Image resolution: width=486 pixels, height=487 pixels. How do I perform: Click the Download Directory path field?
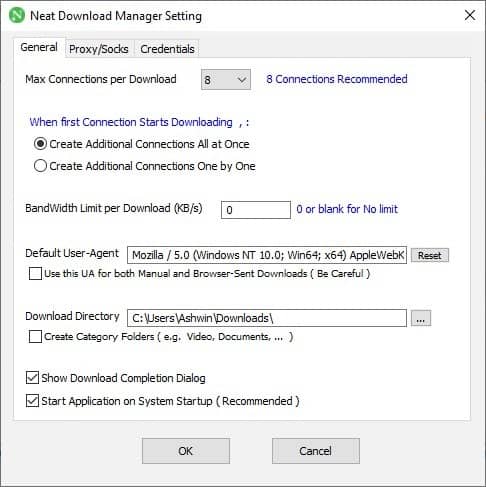pyautogui.click(x=267, y=318)
